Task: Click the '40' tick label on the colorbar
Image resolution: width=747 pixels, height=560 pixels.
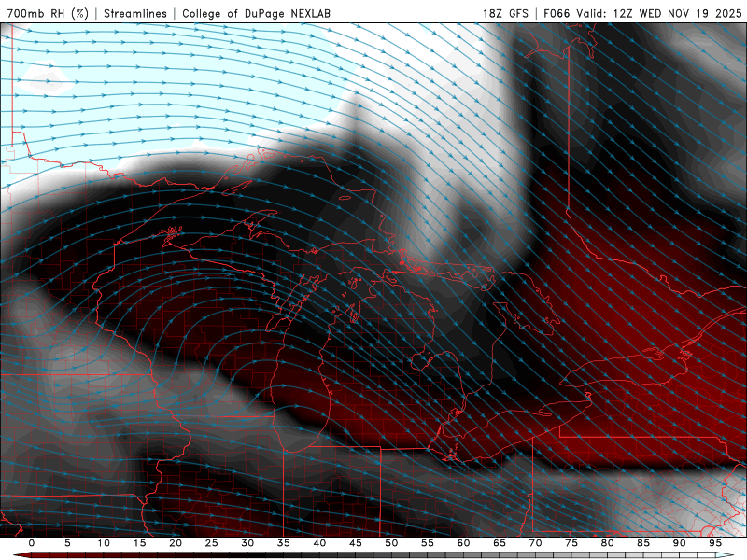Action: click(319, 543)
